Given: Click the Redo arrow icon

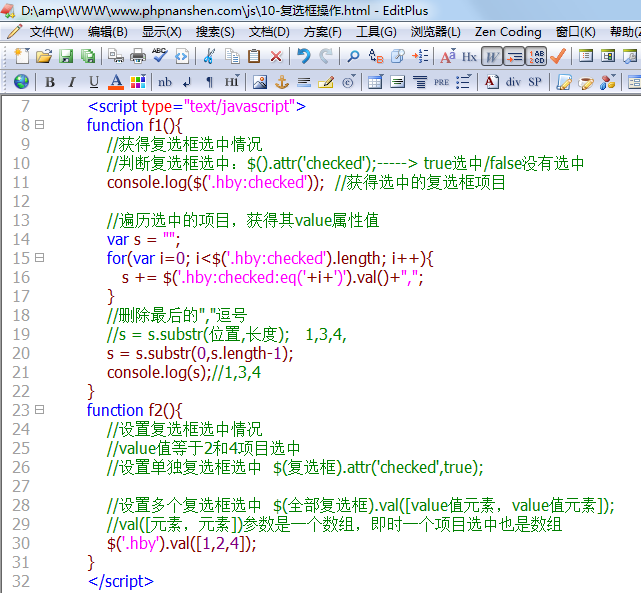Looking at the screenshot, I should coord(326,56).
